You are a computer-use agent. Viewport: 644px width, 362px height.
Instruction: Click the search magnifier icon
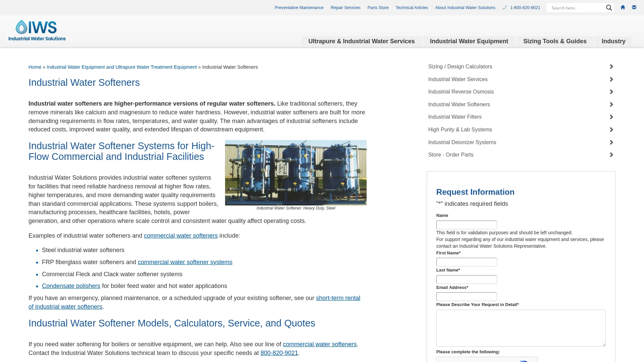609,8
